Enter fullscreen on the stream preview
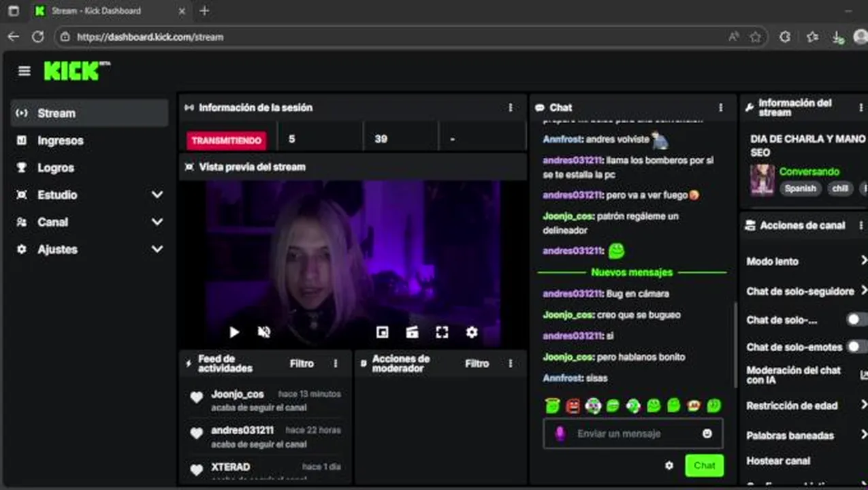868x490 pixels. [x=442, y=332]
